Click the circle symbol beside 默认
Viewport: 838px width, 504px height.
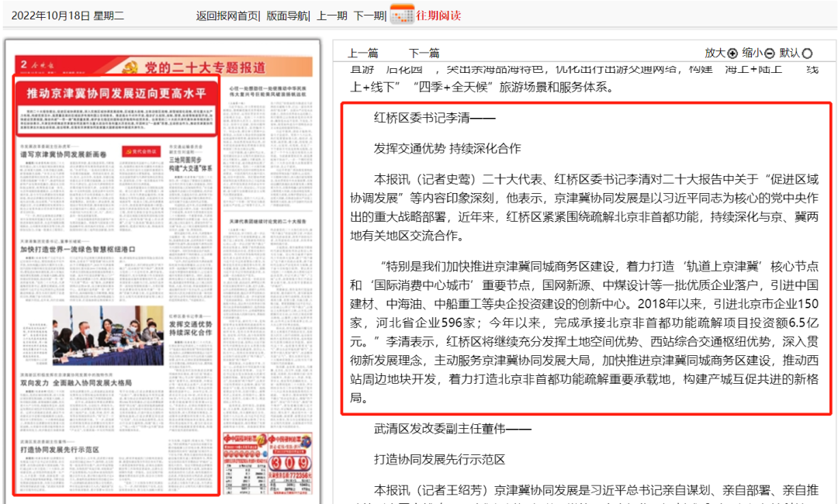coord(807,53)
